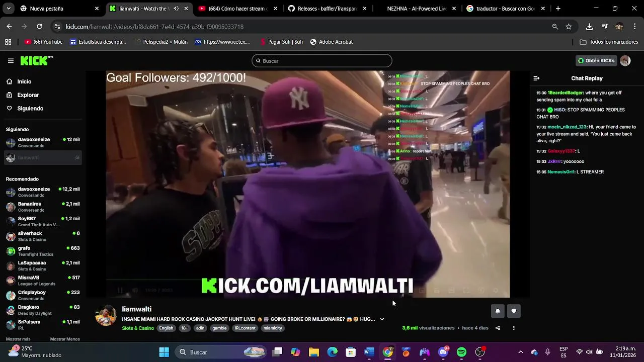Open the YouTube bookmark
This screenshot has height=362, width=644.
point(44,42)
